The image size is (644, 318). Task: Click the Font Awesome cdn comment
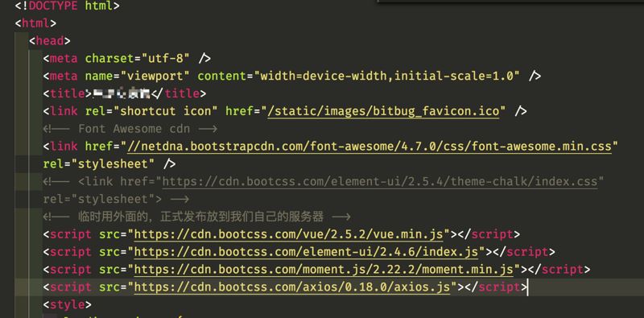point(130,129)
